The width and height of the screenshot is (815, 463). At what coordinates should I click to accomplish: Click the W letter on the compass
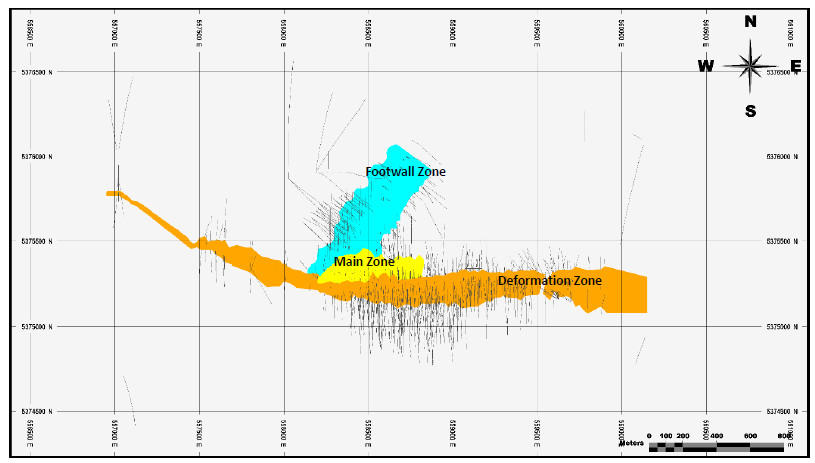click(x=706, y=66)
